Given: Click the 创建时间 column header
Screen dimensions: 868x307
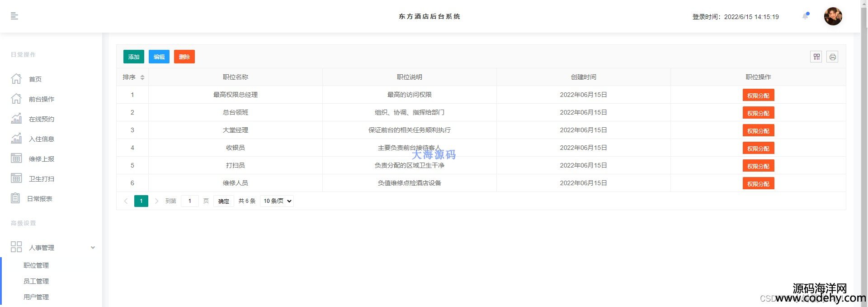Looking at the screenshot, I should pos(584,77).
